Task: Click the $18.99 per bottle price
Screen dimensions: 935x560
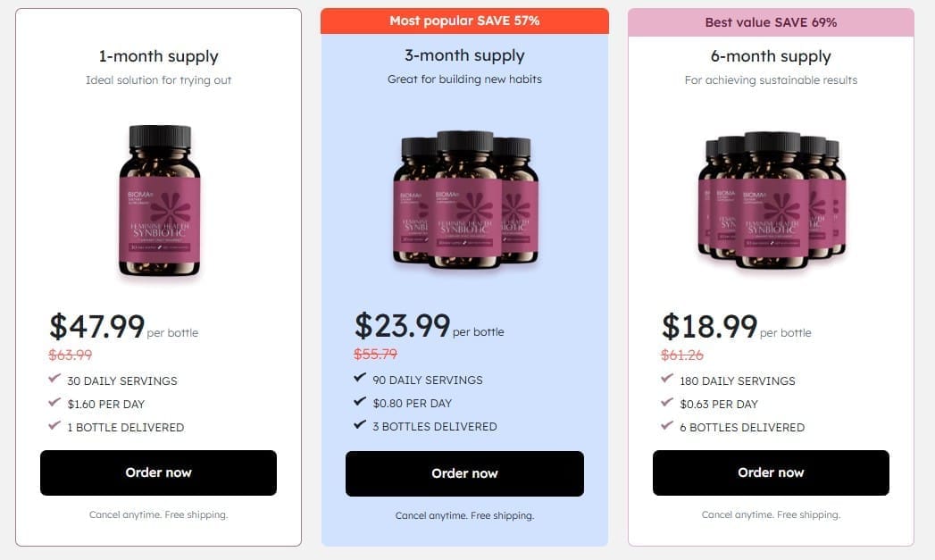Action: (x=737, y=326)
